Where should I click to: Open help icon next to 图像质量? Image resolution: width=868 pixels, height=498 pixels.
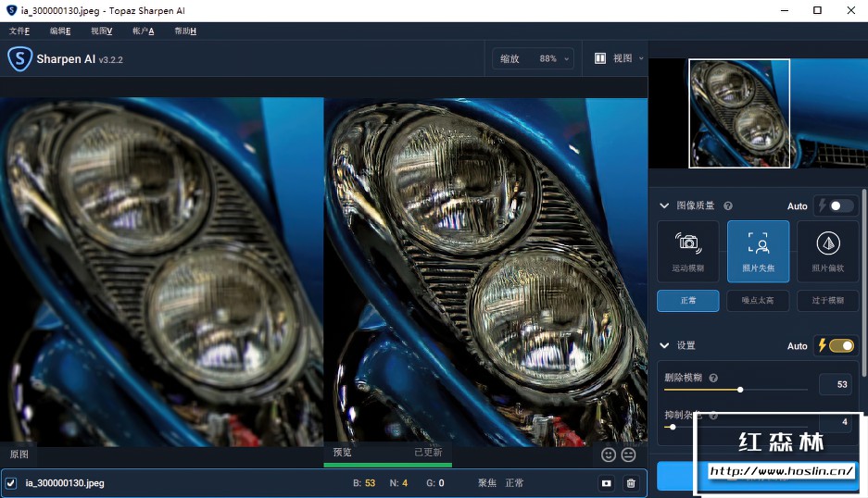coord(728,205)
